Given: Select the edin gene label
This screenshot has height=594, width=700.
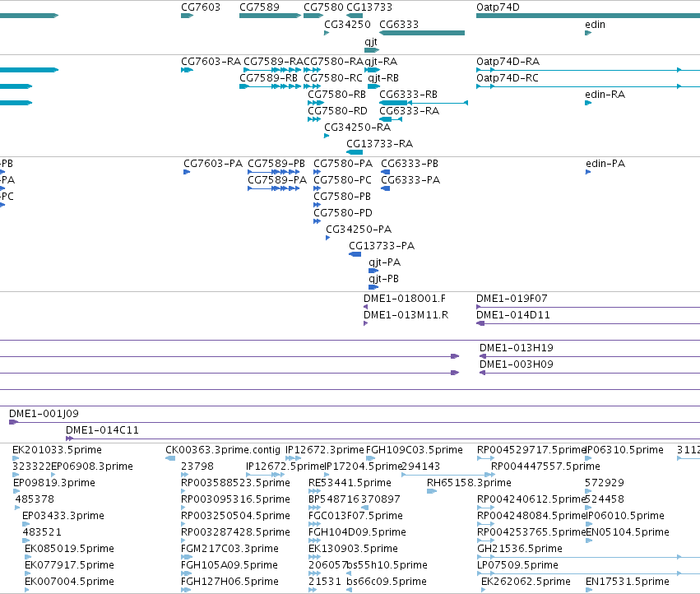Looking at the screenshot, I should (x=595, y=25).
